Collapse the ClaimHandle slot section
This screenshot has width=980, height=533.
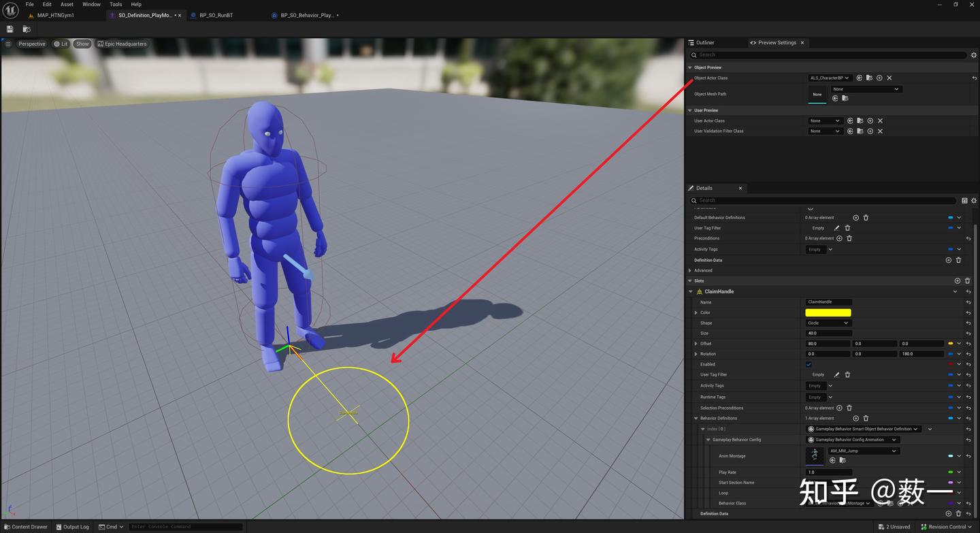pos(689,291)
